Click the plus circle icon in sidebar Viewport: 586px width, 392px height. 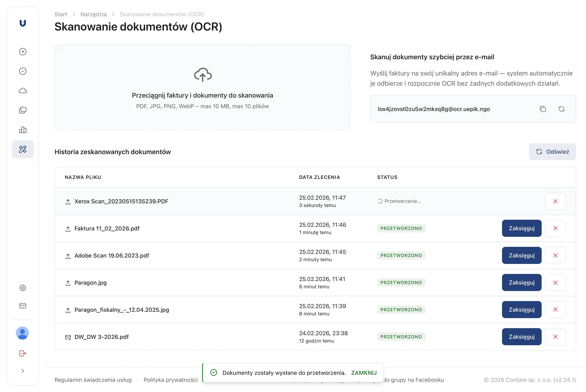click(x=23, y=52)
